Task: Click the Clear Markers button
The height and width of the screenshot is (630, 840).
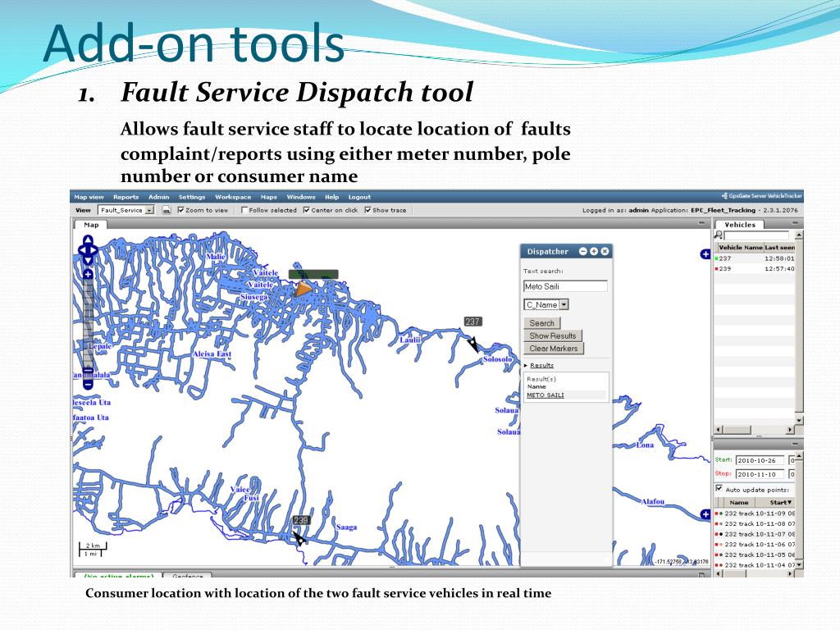Action: tap(554, 348)
